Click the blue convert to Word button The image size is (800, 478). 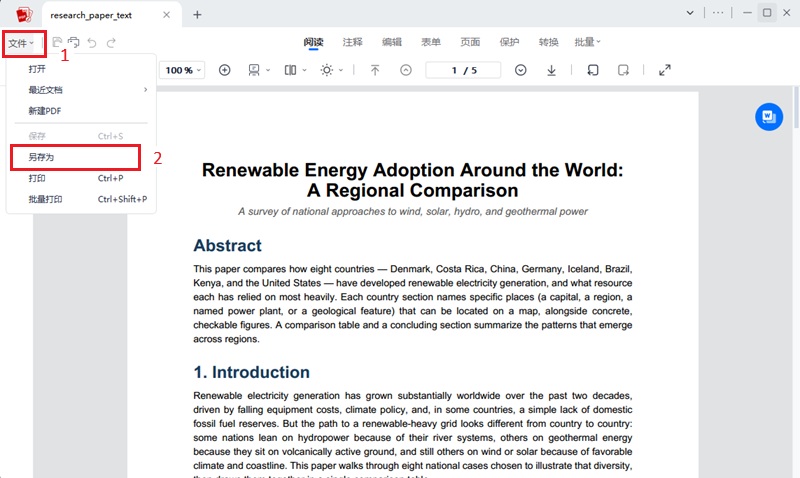[x=769, y=117]
